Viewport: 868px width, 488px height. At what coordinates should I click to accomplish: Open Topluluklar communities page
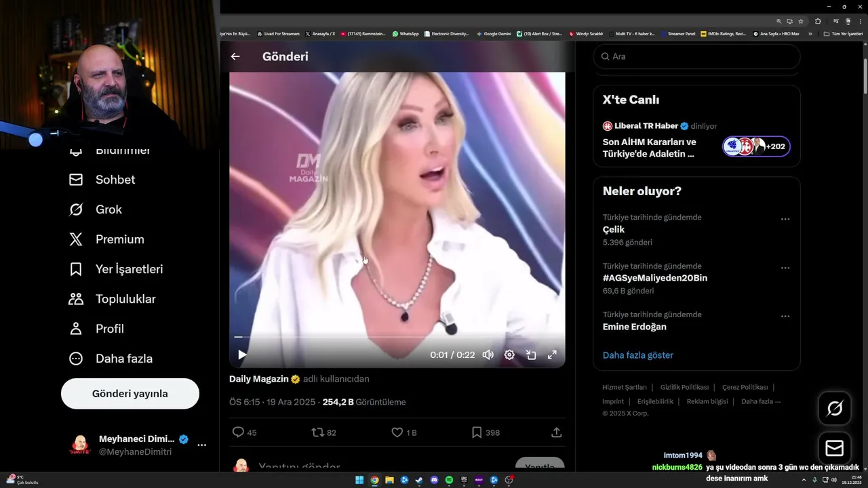click(112, 299)
